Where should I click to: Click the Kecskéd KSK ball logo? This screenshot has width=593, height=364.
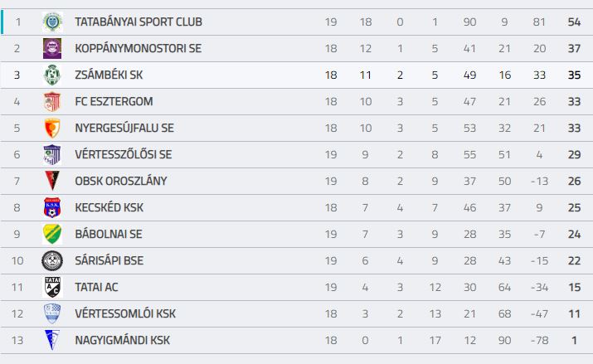(x=52, y=207)
